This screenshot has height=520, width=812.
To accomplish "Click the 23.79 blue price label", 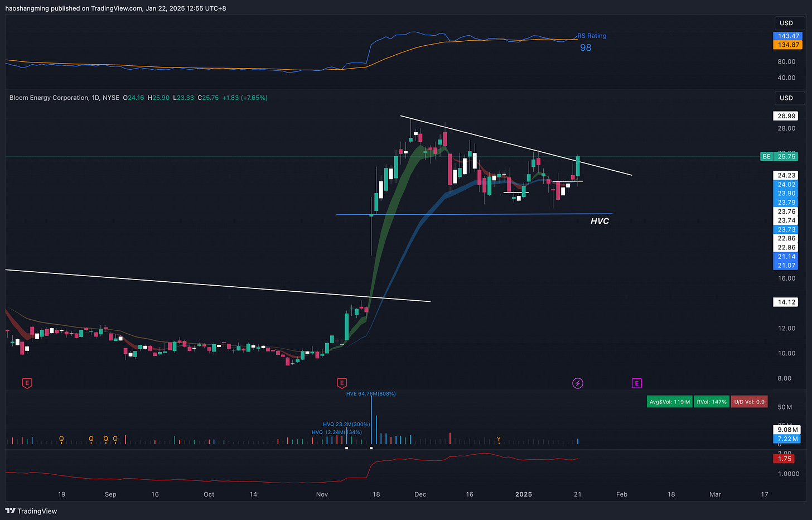I will click(786, 203).
